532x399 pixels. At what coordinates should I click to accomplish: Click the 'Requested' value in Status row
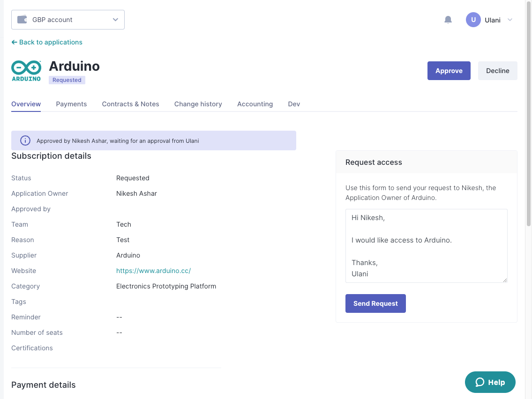[133, 178]
